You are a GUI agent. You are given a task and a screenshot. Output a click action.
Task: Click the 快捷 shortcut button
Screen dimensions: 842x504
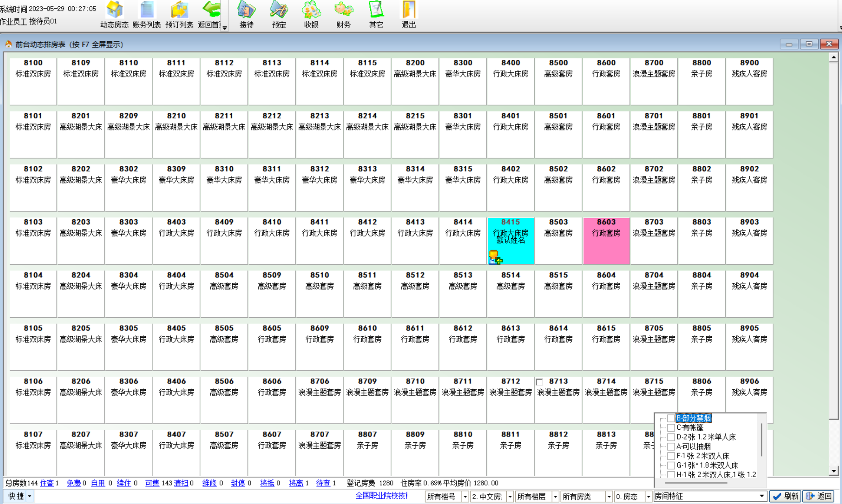pyautogui.click(x=16, y=497)
